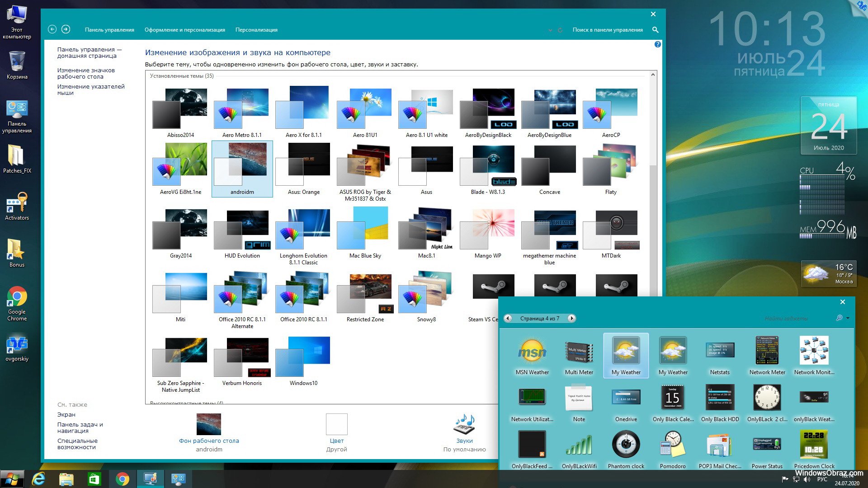Open the Фон рабочего стола link
The height and width of the screenshot is (488, 868).
[209, 441]
